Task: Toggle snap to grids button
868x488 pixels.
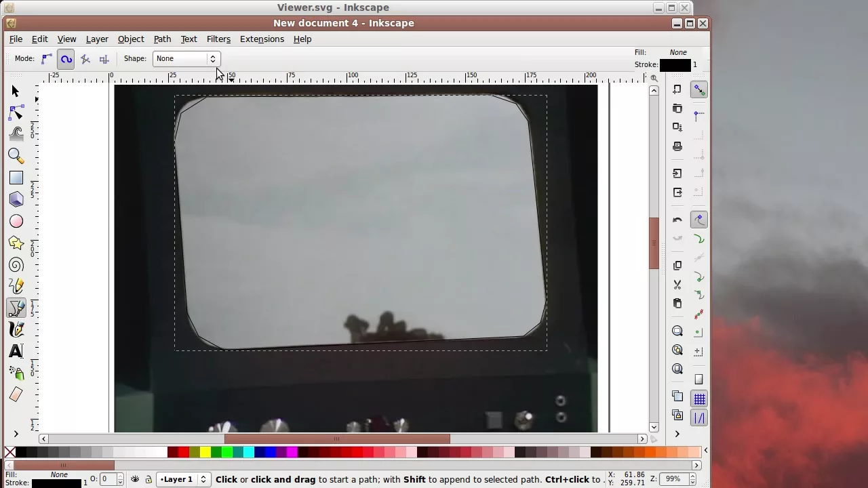Action: point(699,399)
